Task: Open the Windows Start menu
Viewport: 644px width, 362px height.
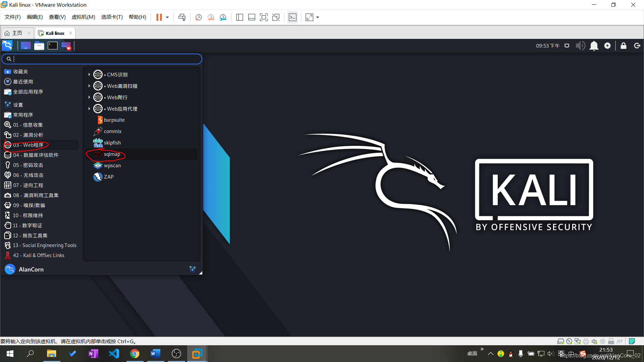Action: click(10, 354)
